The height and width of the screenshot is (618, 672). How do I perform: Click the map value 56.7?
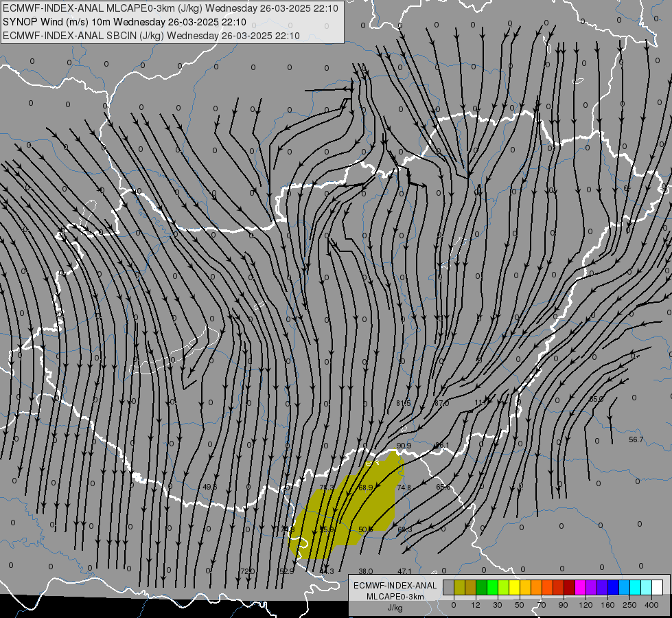tap(636, 439)
